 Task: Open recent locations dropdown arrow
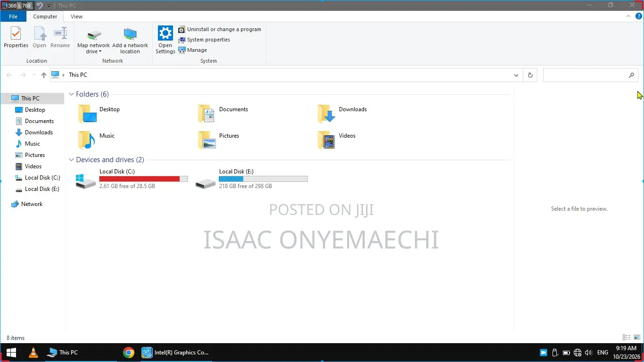click(34, 75)
